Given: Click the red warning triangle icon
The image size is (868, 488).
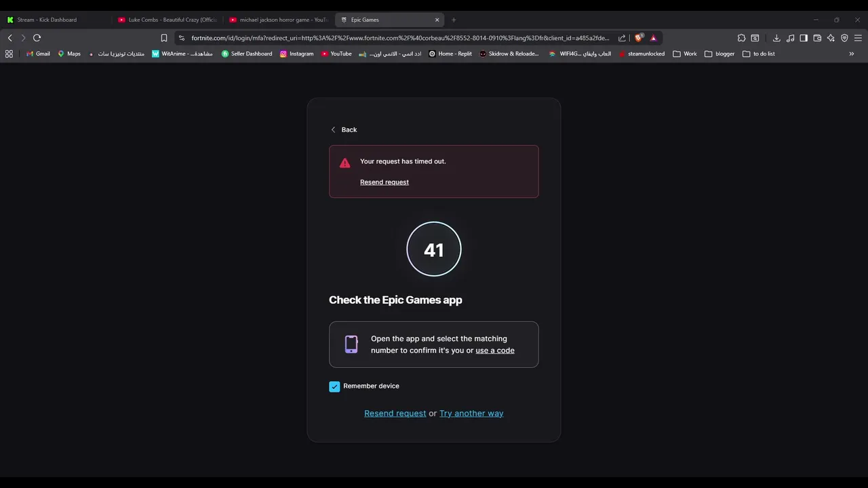Looking at the screenshot, I should tap(344, 163).
